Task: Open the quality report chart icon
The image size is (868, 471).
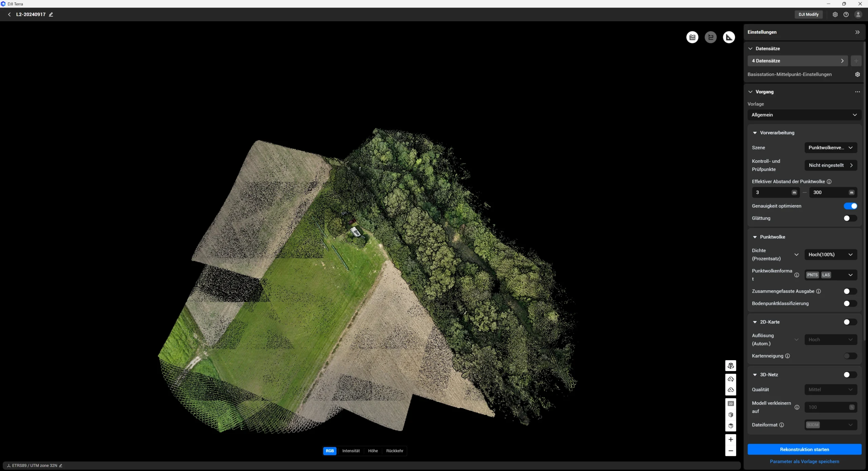Action: [692, 37]
